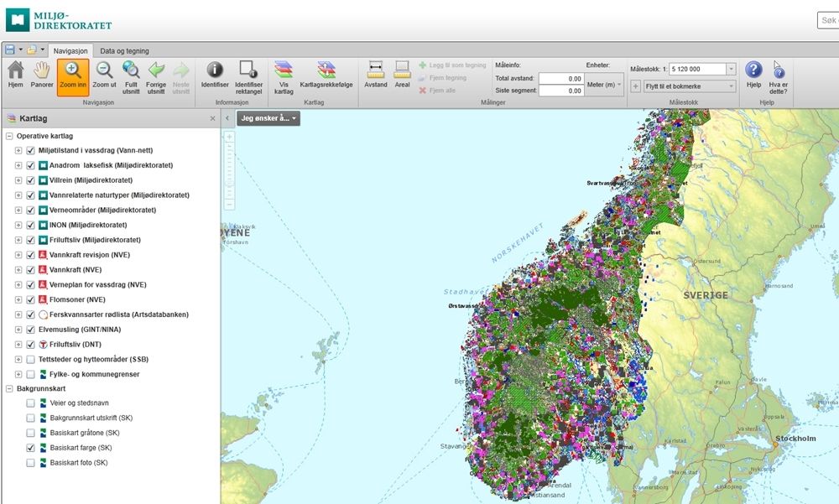Viewport: 839px width, 504px height.
Task: Enable the Fylke- og kommunegrenser layer
Action: click(x=31, y=374)
